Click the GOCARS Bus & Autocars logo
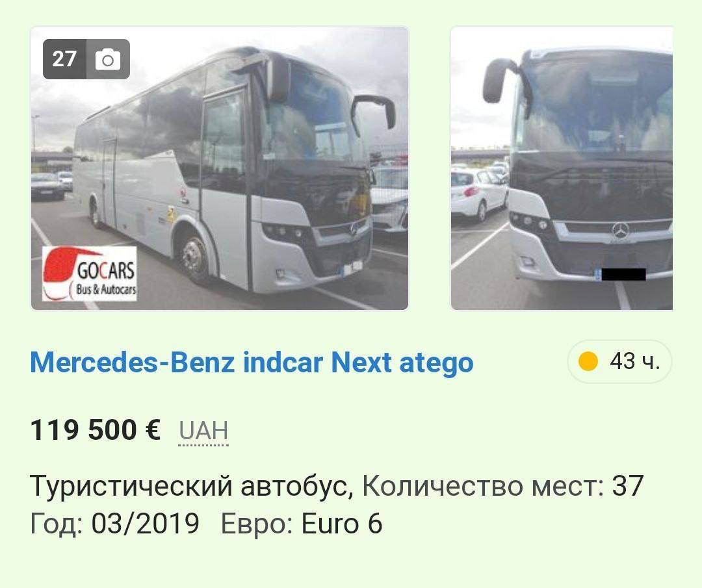This screenshot has height=588, width=702. pyautogui.click(x=90, y=274)
